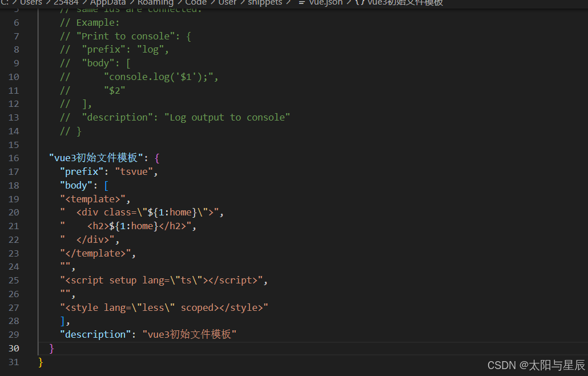Click "console.log('$1');" comment line

pyautogui.click(x=161, y=77)
